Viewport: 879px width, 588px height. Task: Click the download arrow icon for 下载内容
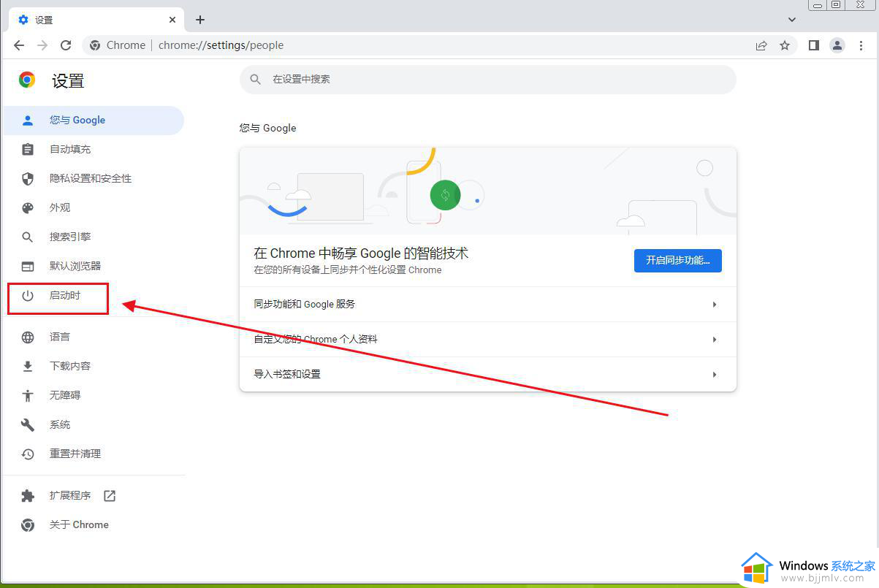(28, 367)
